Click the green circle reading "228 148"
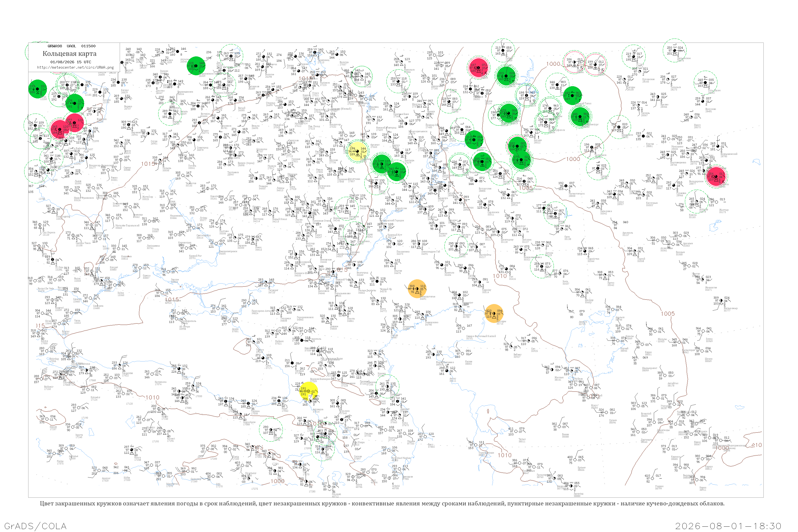 coord(196,66)
